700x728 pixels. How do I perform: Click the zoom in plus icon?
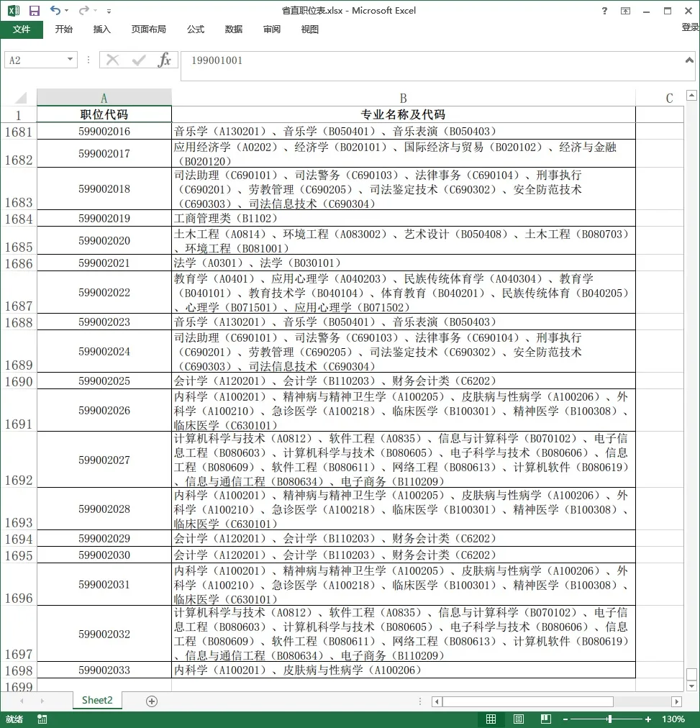click(x=647, y=719)
